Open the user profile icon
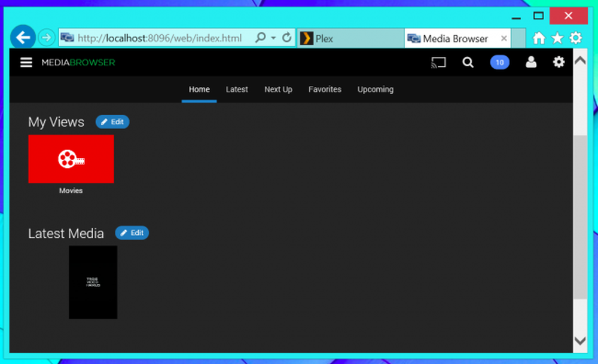 tap(531, 62)
